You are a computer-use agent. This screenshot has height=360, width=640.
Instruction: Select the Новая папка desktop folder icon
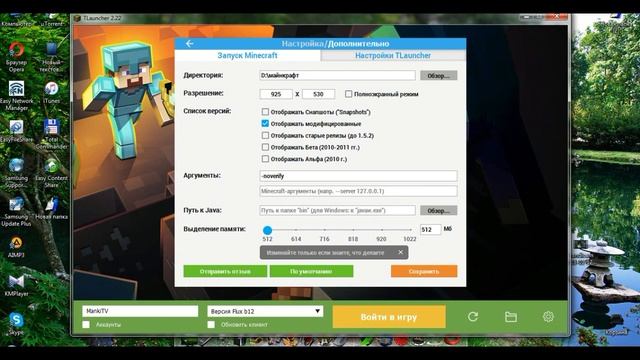(51, 208)
